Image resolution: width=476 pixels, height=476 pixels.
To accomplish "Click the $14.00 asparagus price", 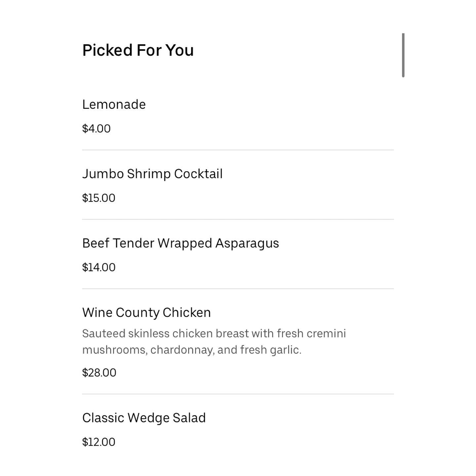I will (x=99, y=267).
